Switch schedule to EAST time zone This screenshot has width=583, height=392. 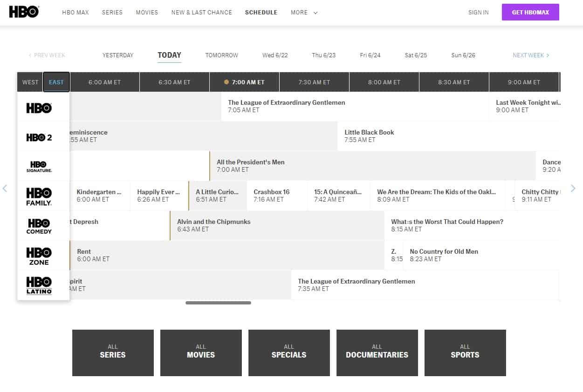coord(56,82)
